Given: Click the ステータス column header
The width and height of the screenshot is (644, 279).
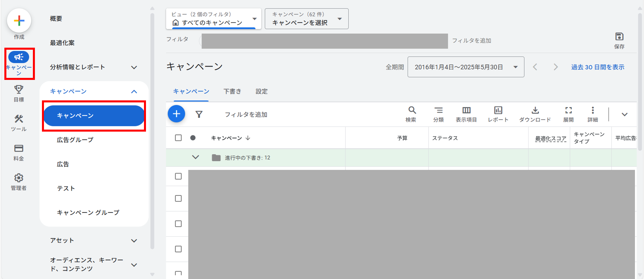Looking at the screenshot, I should 445,138.
